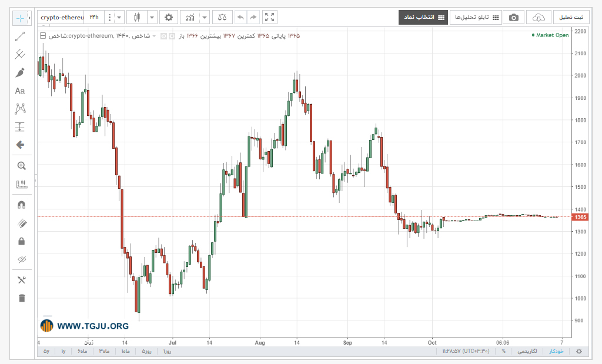This screenshot has width=602, height=364.
Task: Click the candlestick chart style button
Action: 136,17
